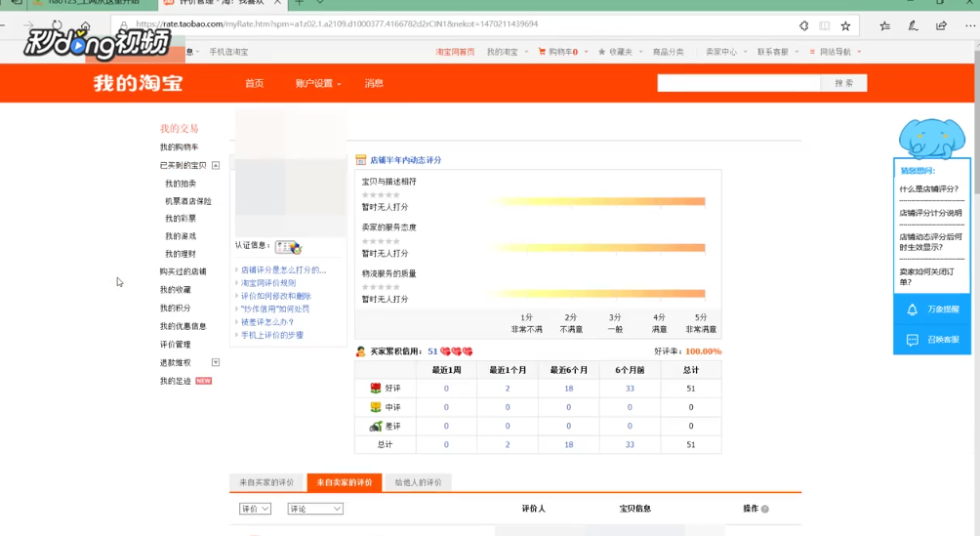Open the 淘宝网评价规则 link

(x=268, y=283)
